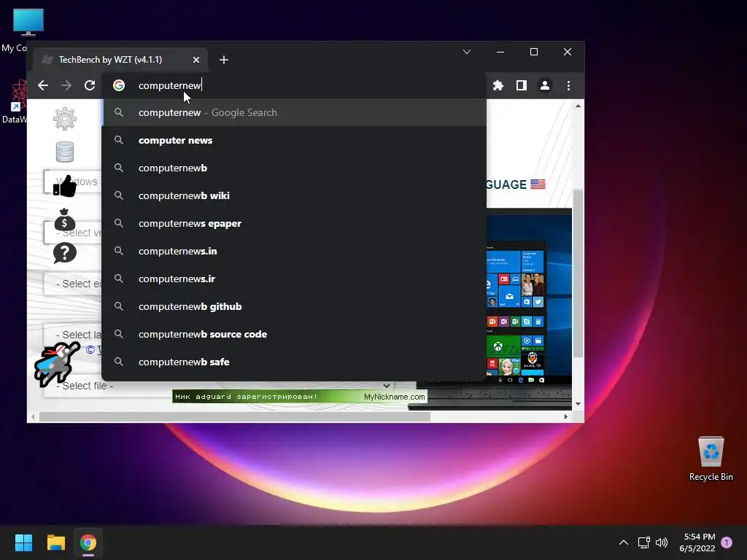Select the Recycle Bin desktop icon
Image resolution: width=747 pixels, height=560 pixels.
tap(711, 459)
